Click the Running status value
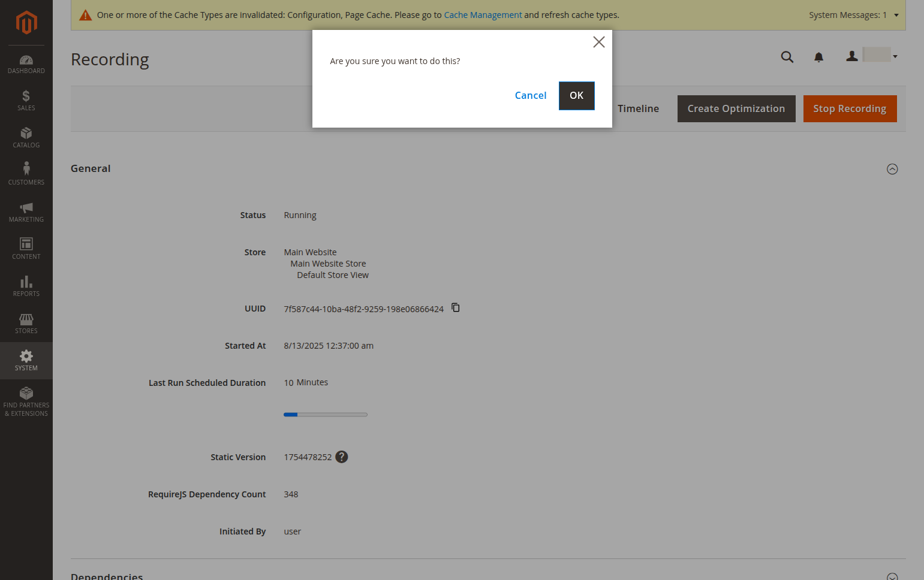The height and width of the screenshot is (580, 924). point(300,215)
